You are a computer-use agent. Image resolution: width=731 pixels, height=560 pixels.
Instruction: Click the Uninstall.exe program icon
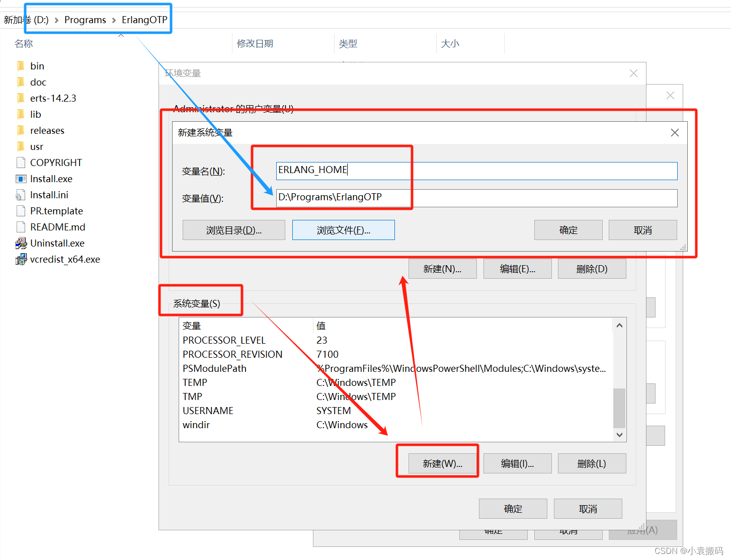(x=21, y=243)
